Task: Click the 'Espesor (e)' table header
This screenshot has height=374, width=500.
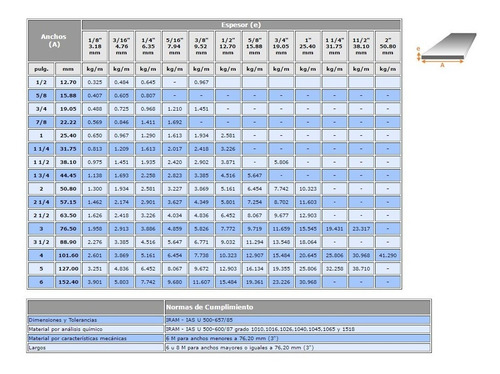Action: click(241, 25)
